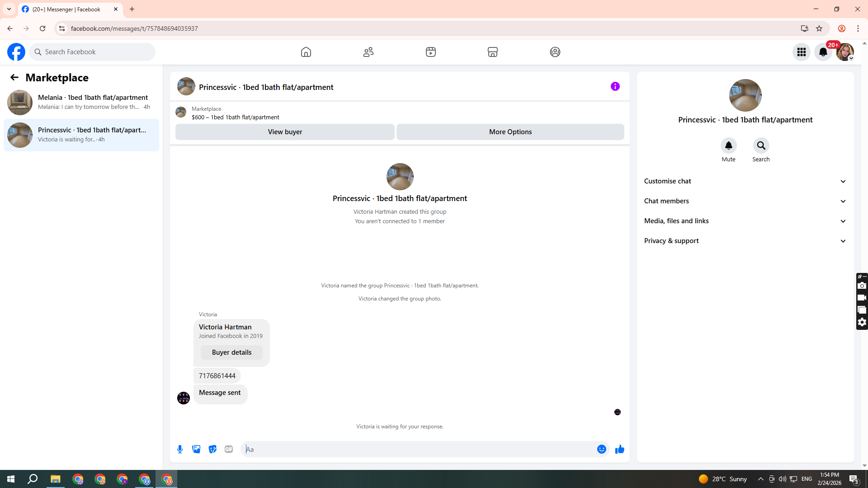Attach a photo using image icon

tap(196, 449)
